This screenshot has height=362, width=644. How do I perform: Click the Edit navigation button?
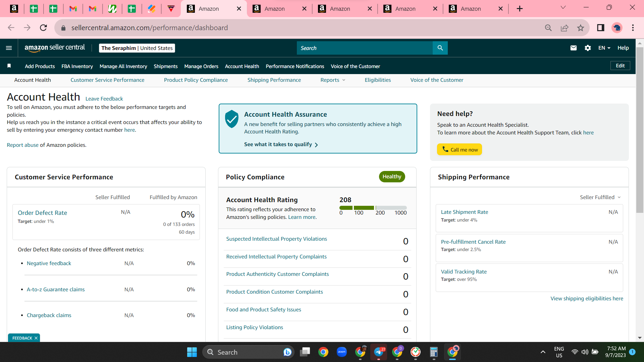click(620, 66)
